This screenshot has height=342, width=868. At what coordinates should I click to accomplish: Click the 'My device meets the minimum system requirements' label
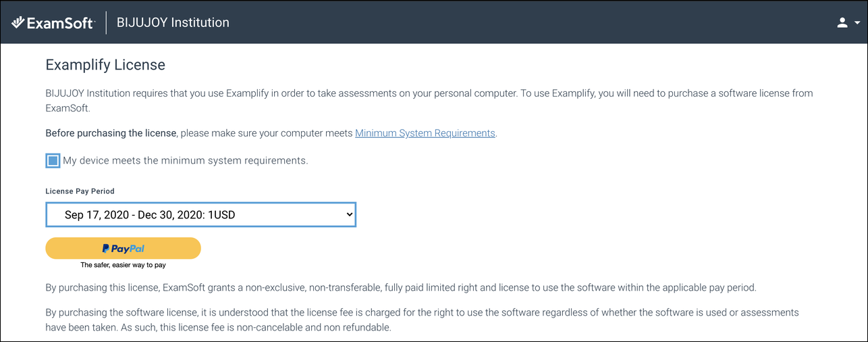[185, 161]
